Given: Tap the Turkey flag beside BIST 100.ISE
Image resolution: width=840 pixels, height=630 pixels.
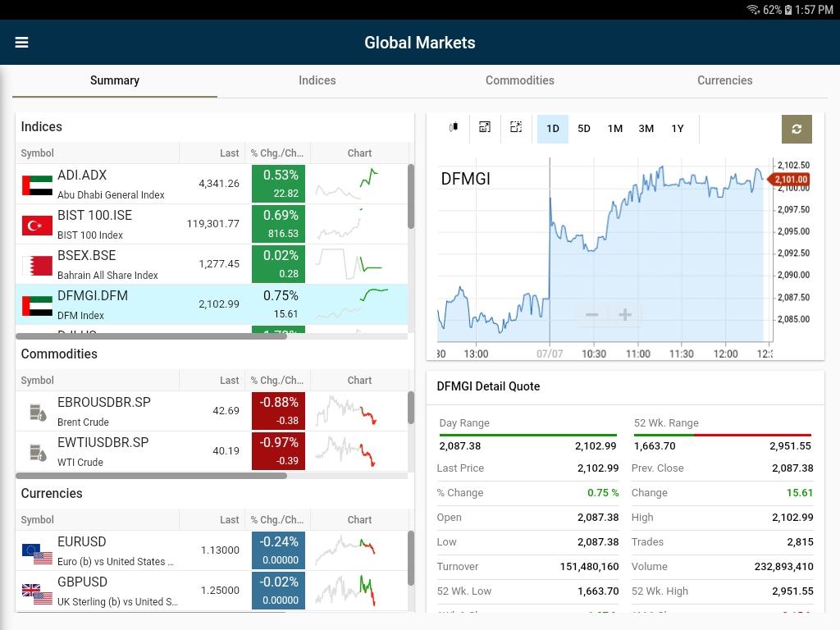Looking at the screenshot, I should pyautogui.click(x=37, y=225).
